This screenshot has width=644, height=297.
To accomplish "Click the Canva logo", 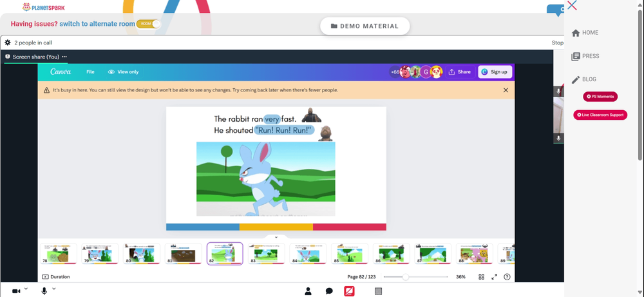I will click(61, 72).
